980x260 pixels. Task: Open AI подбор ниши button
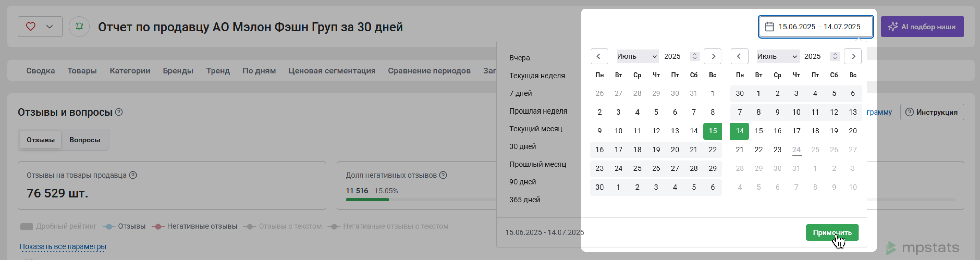click(922, 27)
